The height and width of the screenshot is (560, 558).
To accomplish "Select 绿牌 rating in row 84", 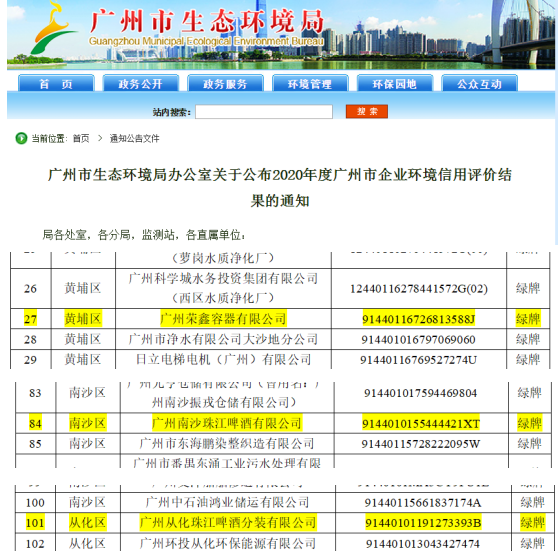I will click(x=530, y=424).
